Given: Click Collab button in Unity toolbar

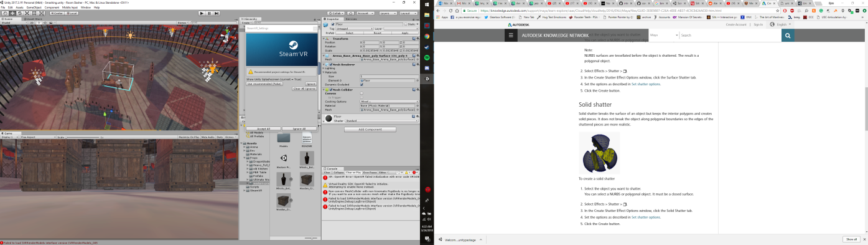Looking at the screenshot, I should coord(336,13).
